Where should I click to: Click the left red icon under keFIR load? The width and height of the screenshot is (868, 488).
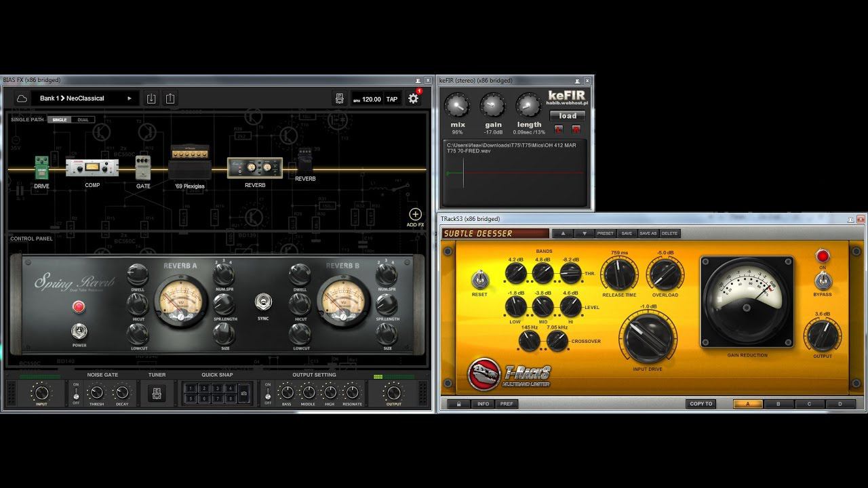(x=559, y=129)
